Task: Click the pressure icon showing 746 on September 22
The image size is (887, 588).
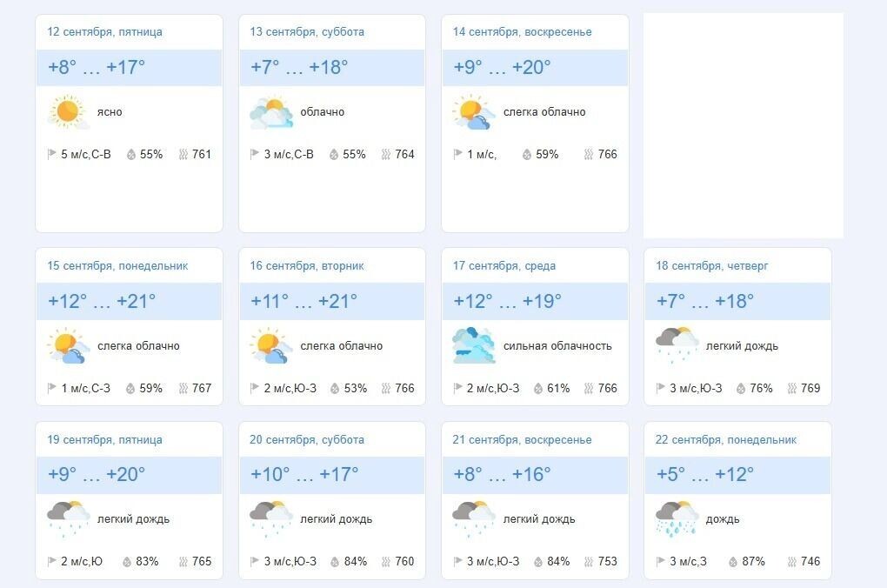Action: point(790,561)
